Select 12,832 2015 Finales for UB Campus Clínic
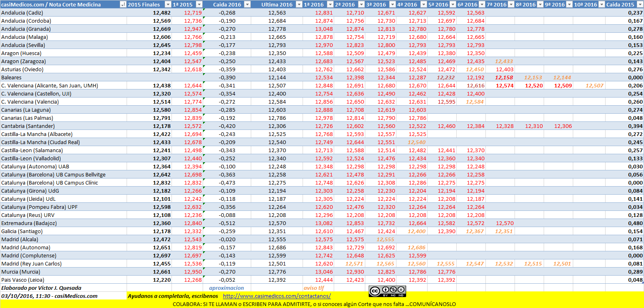Viewport: 644px width, 308px height. click(162, 183)
